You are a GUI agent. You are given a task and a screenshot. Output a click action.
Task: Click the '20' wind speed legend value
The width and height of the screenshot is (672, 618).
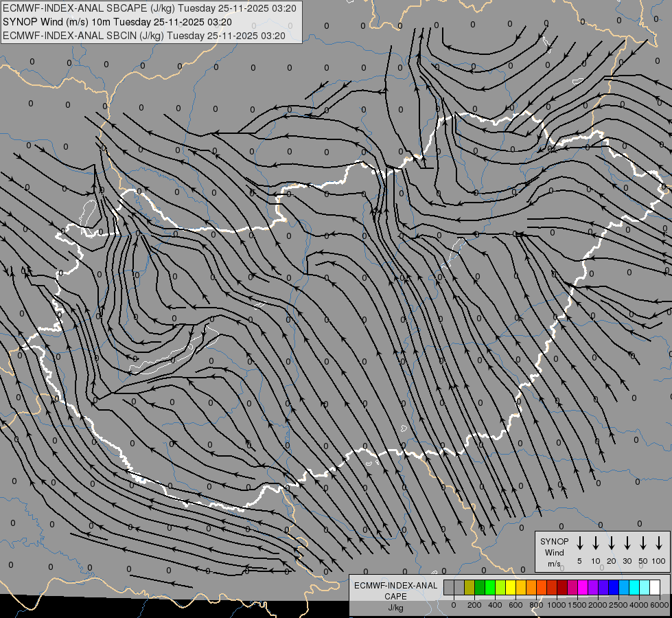(612, 561)
